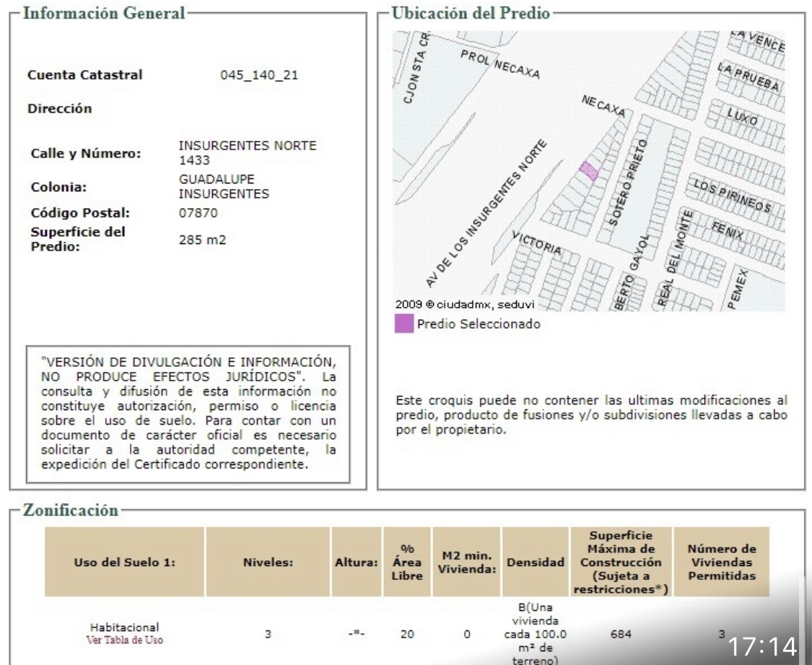Viewport: 812px width, 665px height.
Task: Click the Altura column header
Action: click(357, 562)
